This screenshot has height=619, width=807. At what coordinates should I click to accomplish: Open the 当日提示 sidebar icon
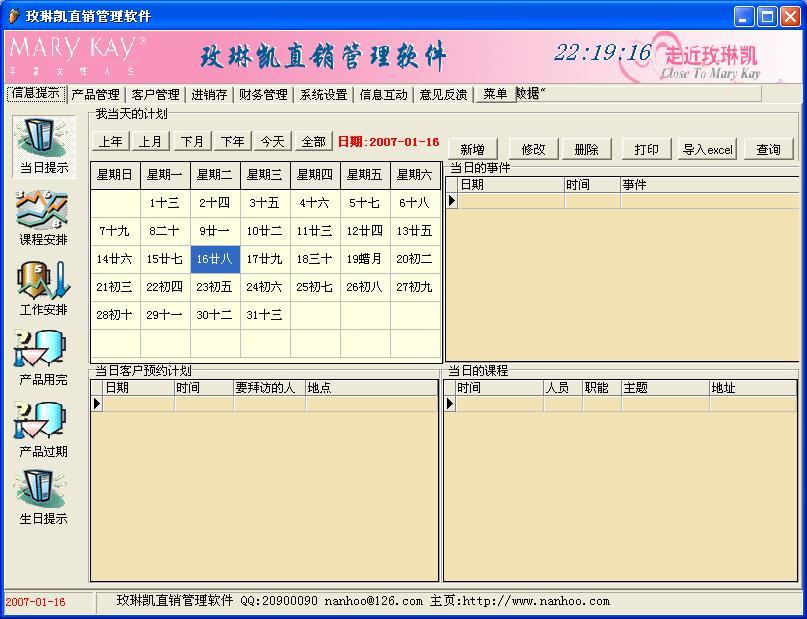[44, 146]
